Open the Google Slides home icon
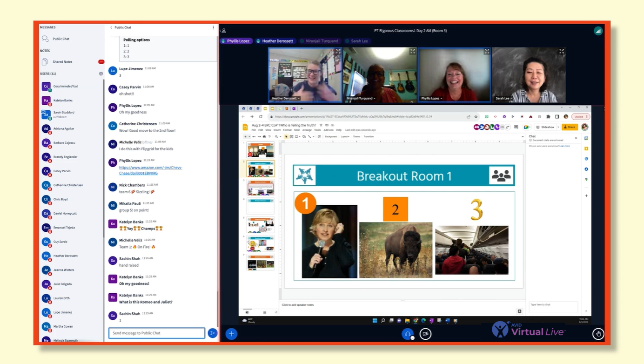 pyautogui.click(x=246, y=127)
